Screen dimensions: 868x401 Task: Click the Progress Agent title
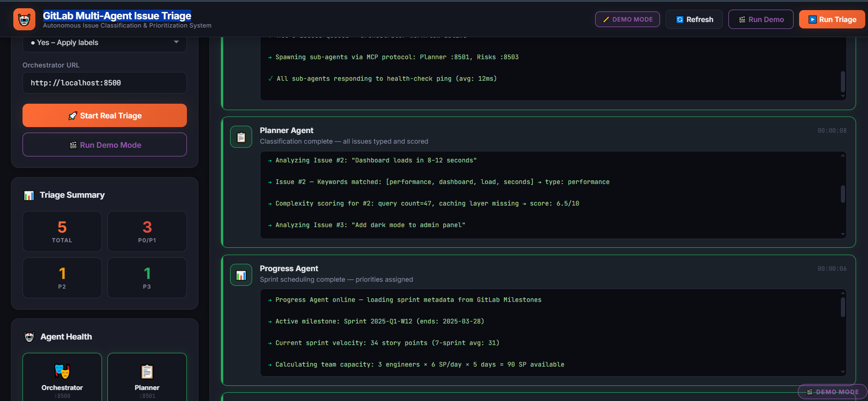tap(289, 268)
